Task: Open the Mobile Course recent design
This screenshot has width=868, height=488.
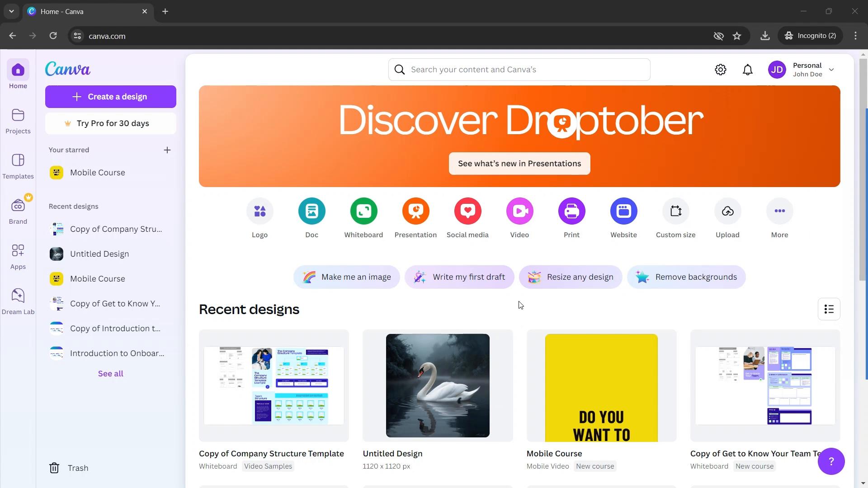Action: click(602, 385)
